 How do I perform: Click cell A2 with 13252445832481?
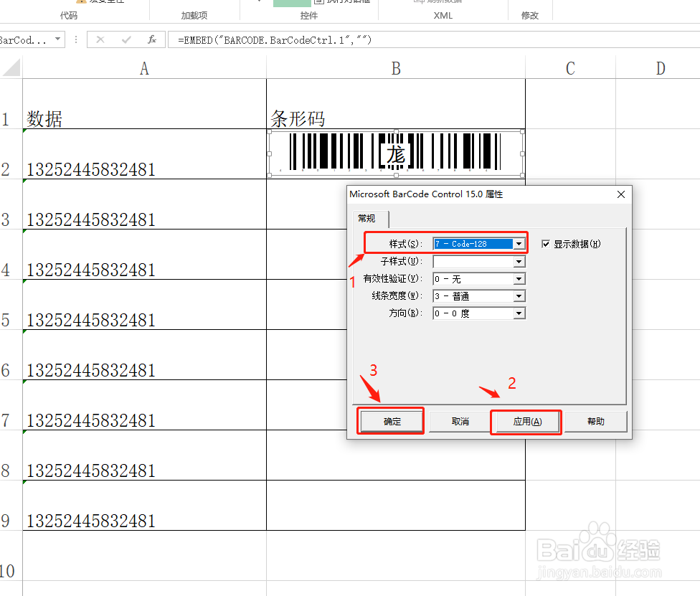pyautogui.click(x=144, y=154)
